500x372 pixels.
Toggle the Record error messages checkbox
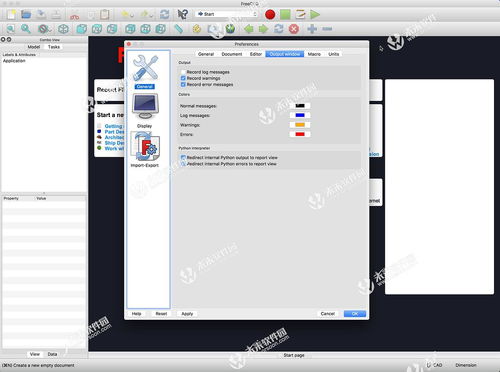183,84
